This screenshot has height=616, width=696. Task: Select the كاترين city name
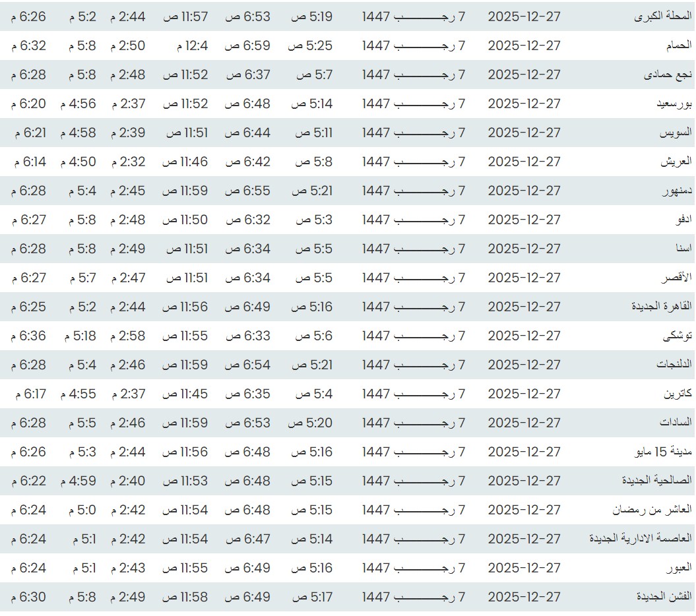pyautogui.click(x=677, y=394)
